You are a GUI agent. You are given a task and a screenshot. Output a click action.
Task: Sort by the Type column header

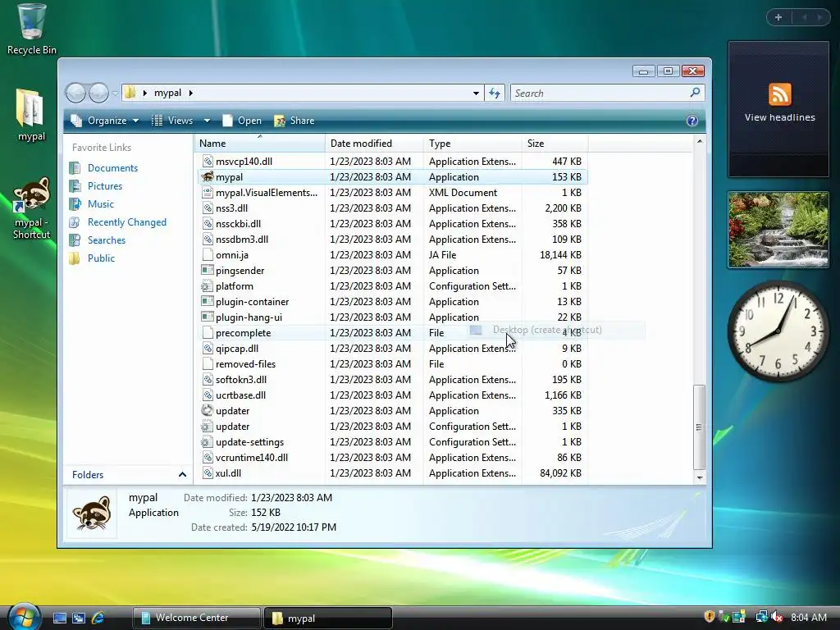click(x=472, y=144)
